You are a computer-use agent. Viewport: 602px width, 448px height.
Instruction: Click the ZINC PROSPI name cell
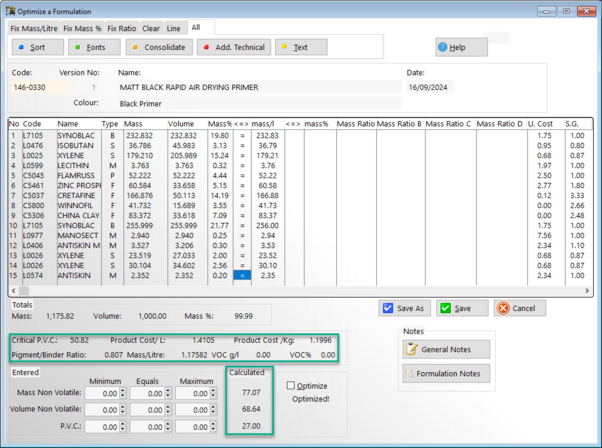point(79,185)
